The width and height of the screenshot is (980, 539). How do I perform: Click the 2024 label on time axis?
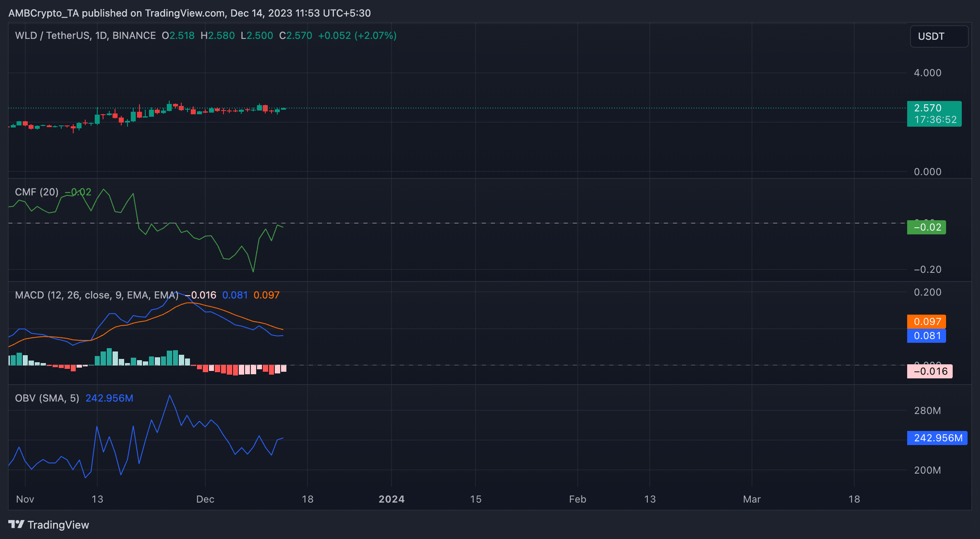pos(392,499)
